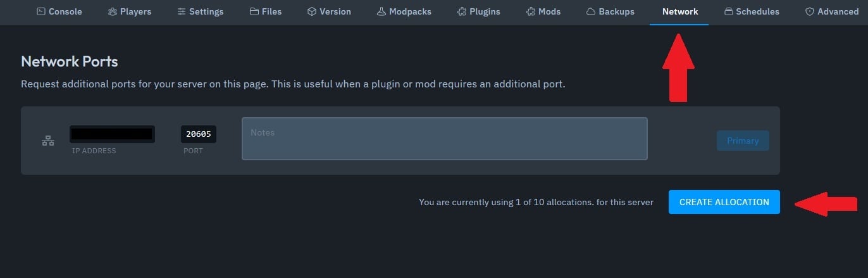Viewport: 868px width, 278px height.
Task: Click the puzzle icon beside Plugins
Action: click(461, 11)
